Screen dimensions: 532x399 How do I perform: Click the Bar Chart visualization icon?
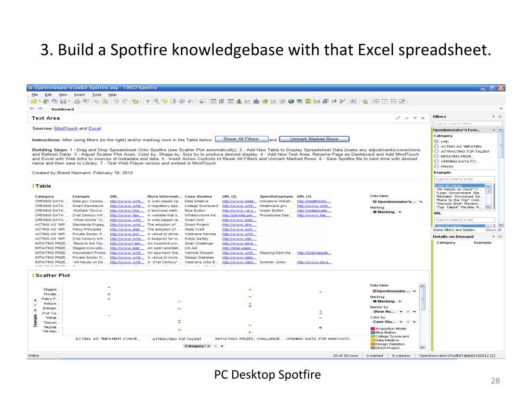pyautogui.click(x=239, y=101)
